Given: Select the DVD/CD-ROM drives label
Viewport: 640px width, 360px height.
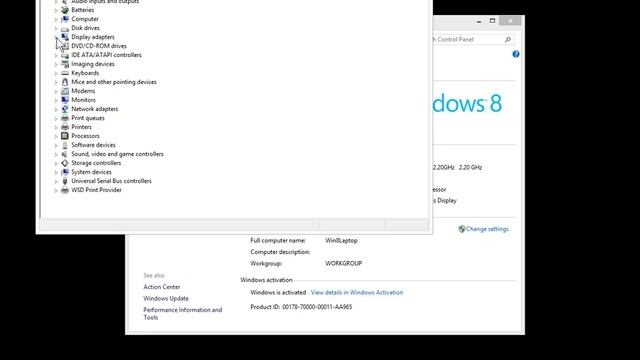Looking at the screenshot, I should (99, 46).
